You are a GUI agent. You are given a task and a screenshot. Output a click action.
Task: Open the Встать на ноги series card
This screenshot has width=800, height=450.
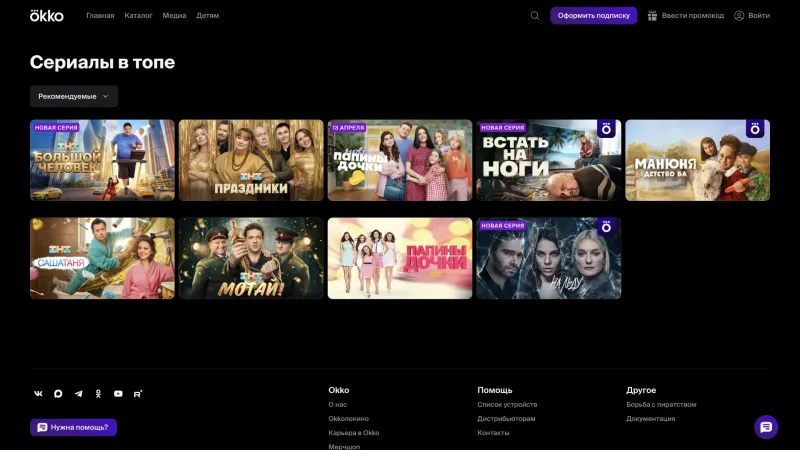tap(548, 160)
